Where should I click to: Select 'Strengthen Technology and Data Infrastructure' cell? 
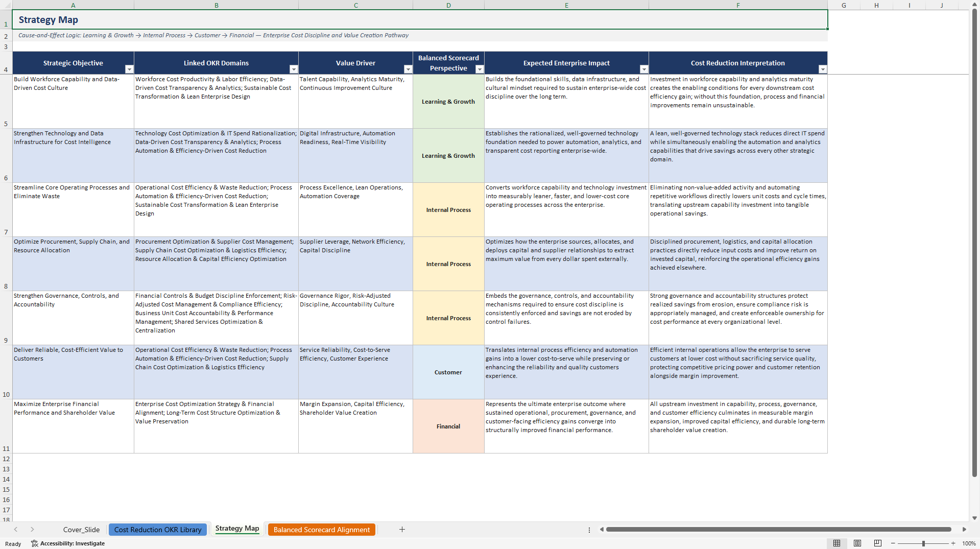73,155
